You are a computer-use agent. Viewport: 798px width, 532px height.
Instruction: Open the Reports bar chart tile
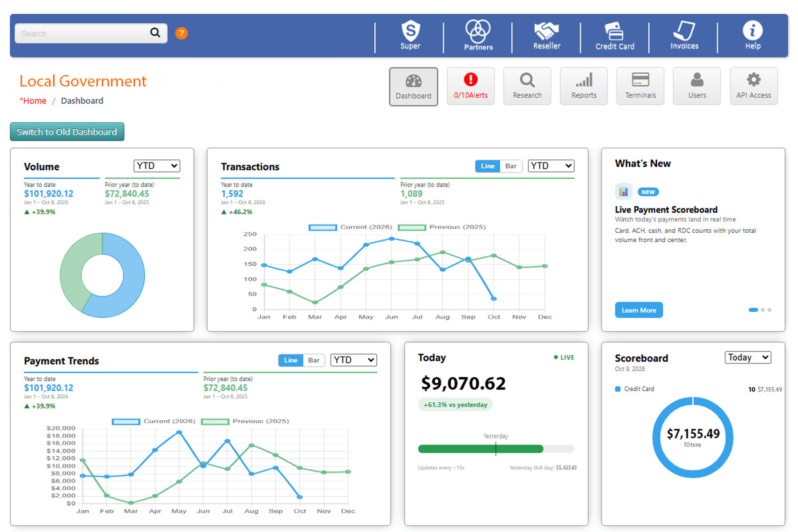tap(584, 86)
